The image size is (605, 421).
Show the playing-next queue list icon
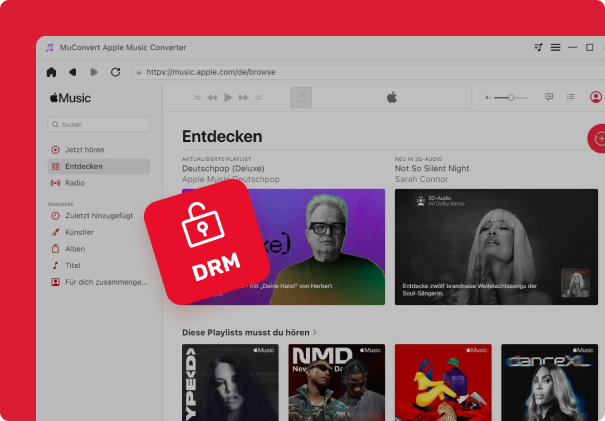click(570, 97)
